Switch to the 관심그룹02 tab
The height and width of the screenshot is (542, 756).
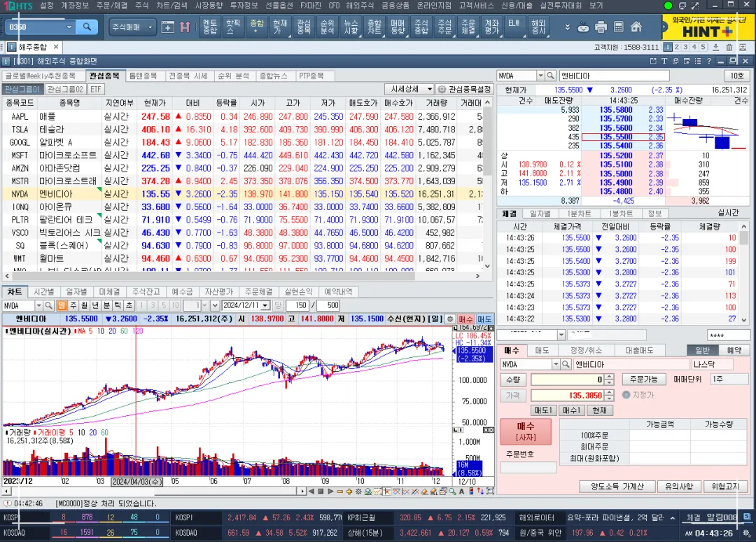click(x=65, y=89)
